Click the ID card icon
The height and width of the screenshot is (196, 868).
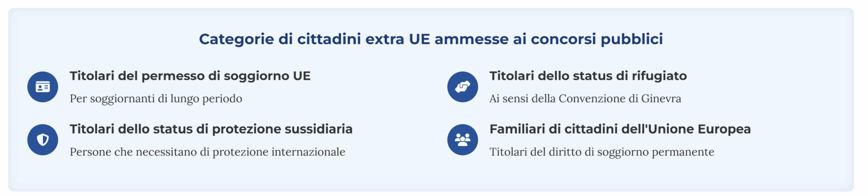pos(43,87)
